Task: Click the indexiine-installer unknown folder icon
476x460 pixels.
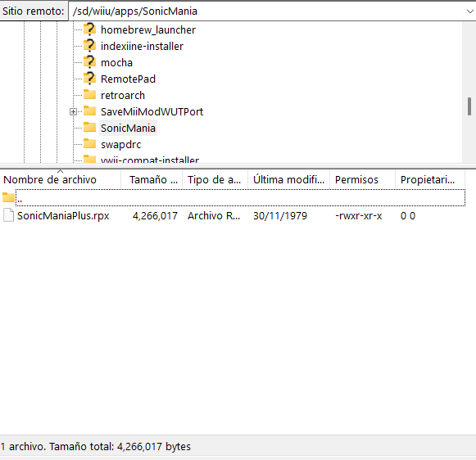Action: [89, 46]
